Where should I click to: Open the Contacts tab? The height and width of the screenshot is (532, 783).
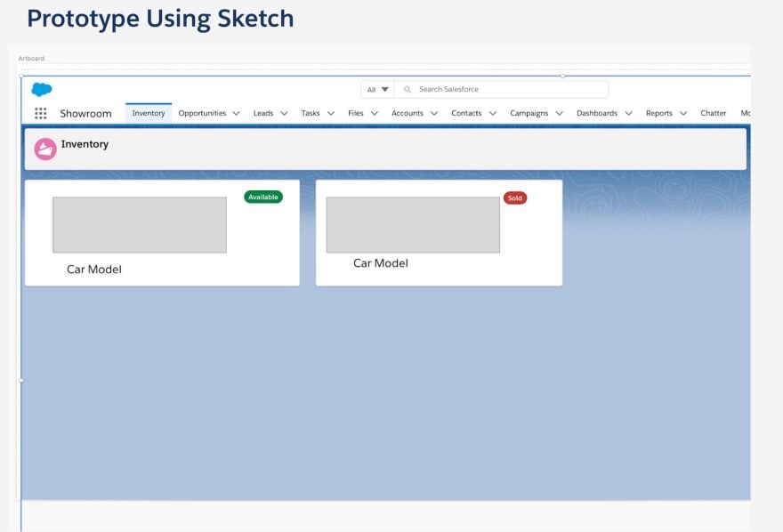click(466, 113)
